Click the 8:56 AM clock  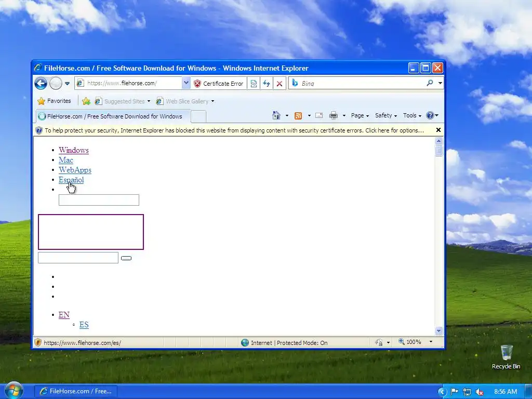coord(506,392)
